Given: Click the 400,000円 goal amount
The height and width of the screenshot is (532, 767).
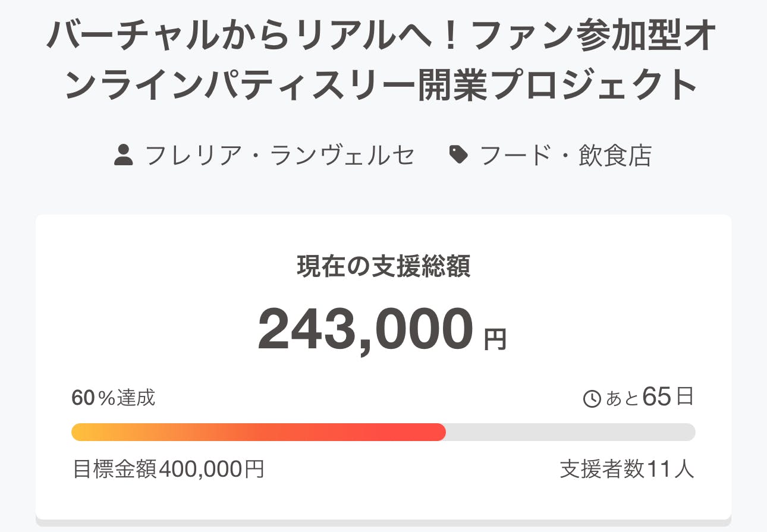Looking at the screenshot, I should click(212, 470).
